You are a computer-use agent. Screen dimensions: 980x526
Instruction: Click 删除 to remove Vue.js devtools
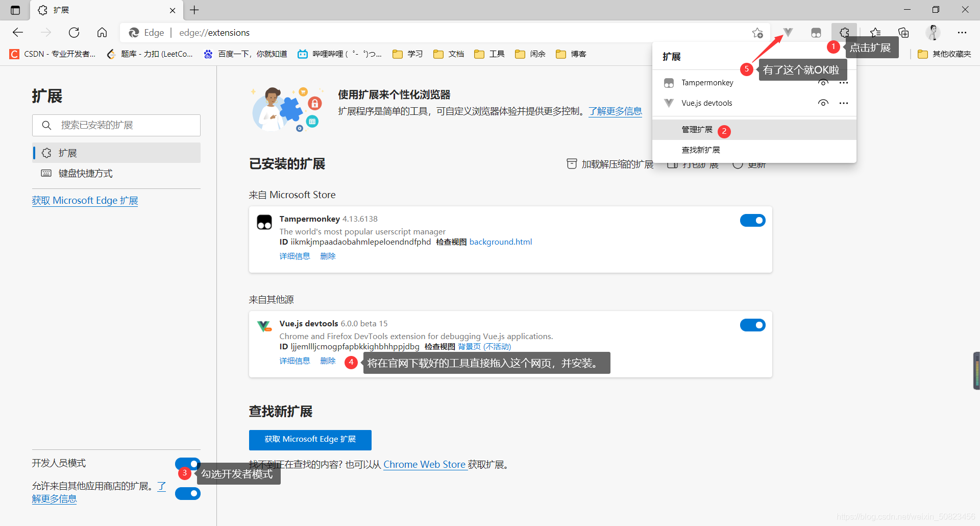[x=328, y=361]
